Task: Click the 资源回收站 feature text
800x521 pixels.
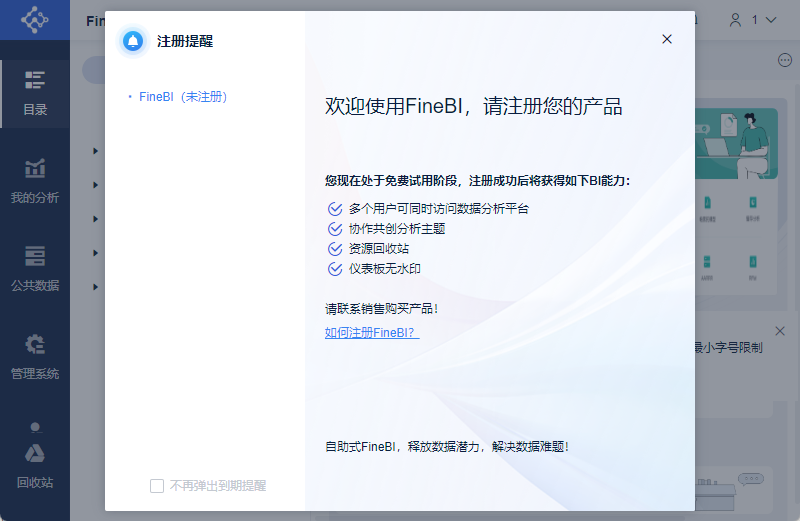Action: pyautogui.click(x=379, y=249)
